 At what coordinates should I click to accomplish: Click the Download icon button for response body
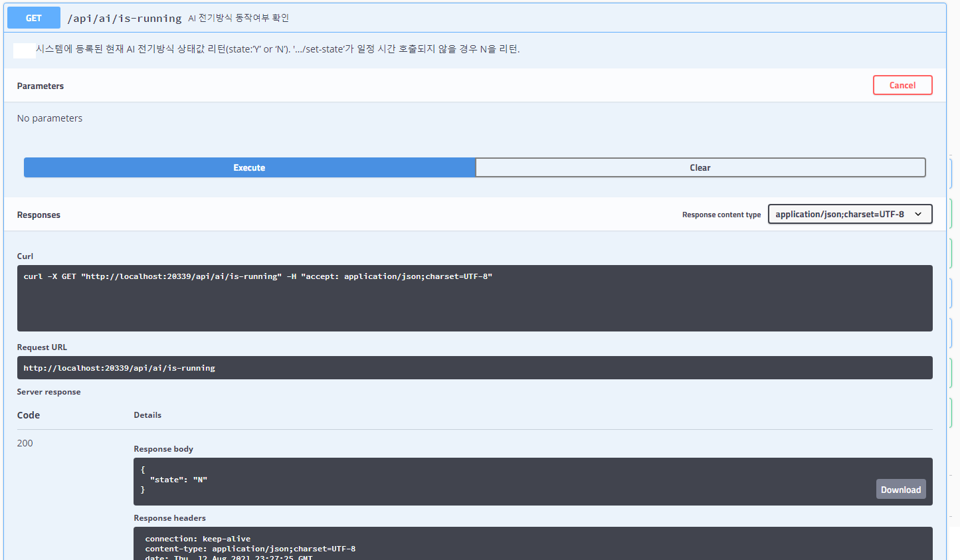(900, 489)
